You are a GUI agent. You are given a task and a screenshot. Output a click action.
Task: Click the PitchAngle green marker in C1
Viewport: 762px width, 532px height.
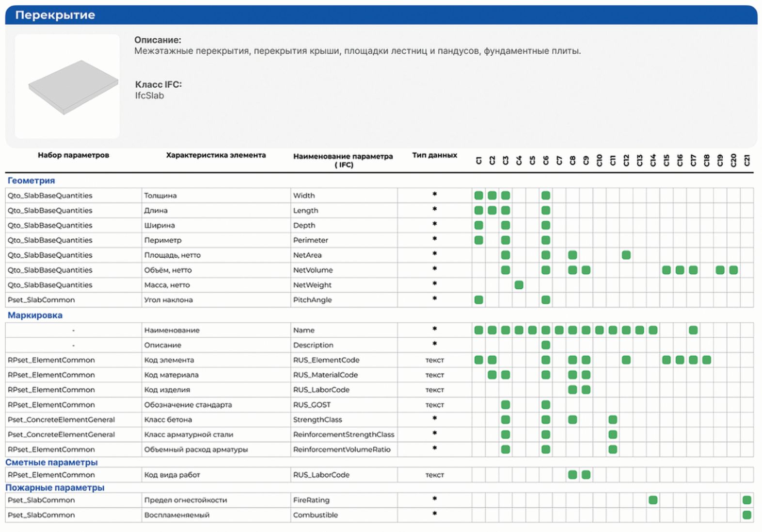point(479,300)
